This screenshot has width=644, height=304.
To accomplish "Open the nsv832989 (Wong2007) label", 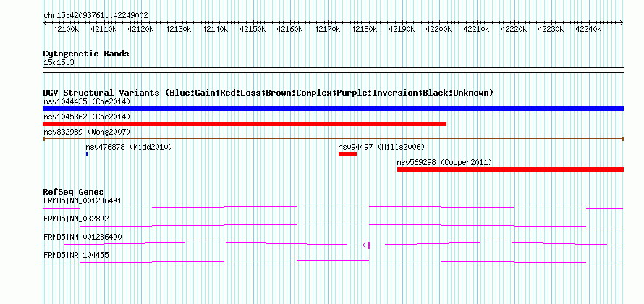I will (87, 132).
